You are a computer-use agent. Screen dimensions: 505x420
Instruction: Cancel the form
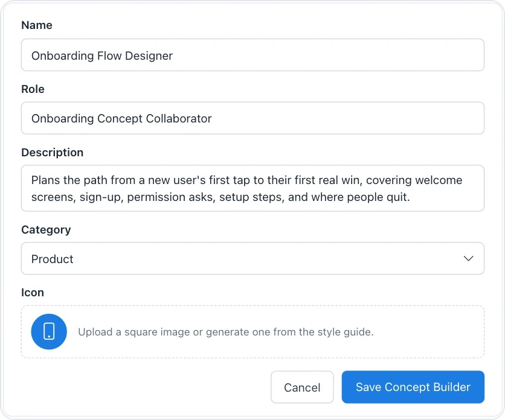tap(302, 387)
